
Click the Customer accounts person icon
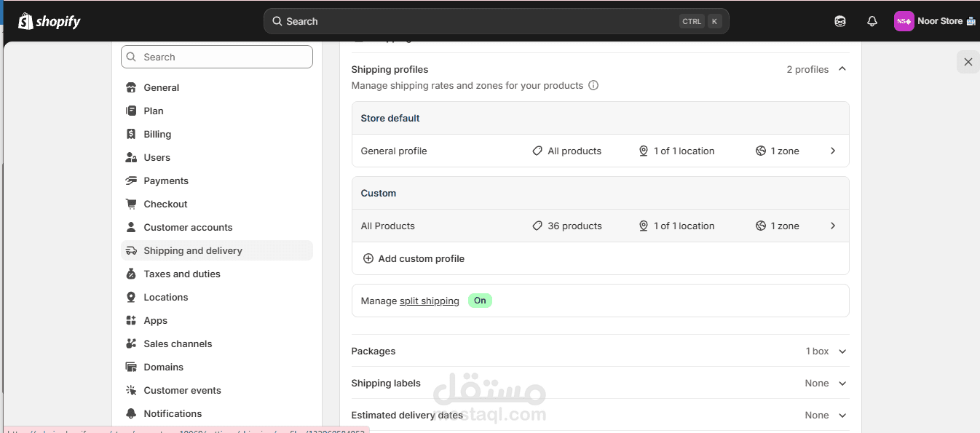(x=131, y=227)
